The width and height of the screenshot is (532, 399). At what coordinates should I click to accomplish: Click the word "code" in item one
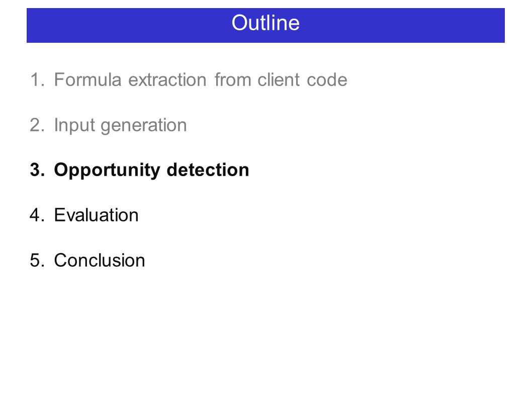pyautogui.click(x=327, y=80)
